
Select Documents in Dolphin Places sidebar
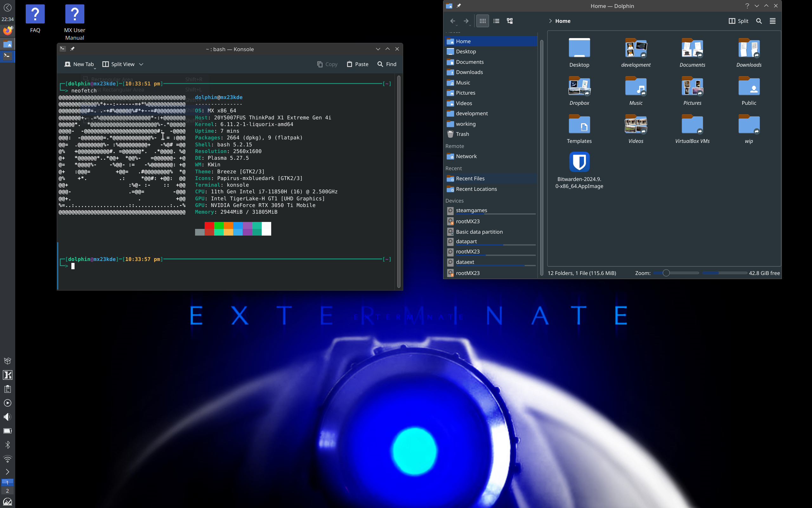click(x=491, y=62)
